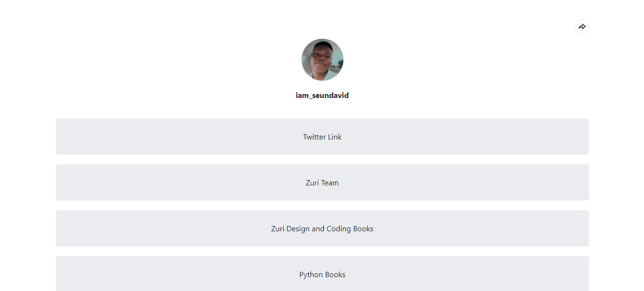Tap the share button at top right
Screen dimensions: 644x291
click(x=581, y=27)
